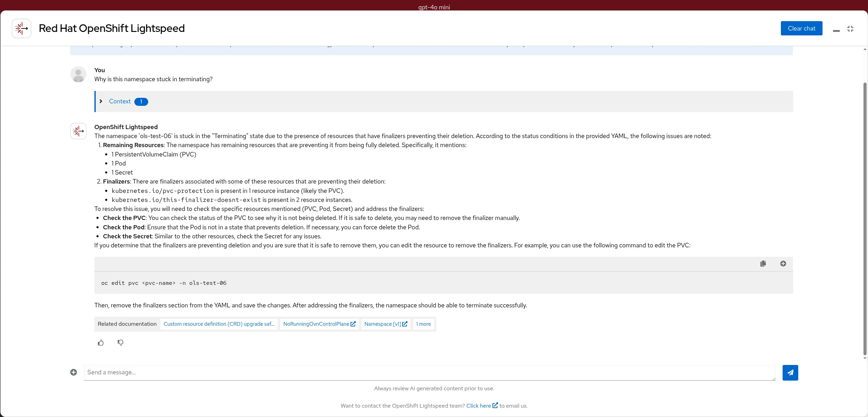Click the oc edit pvc command text
The height and width of the screenshot is (417, 868).
click(x=164, y=283)
